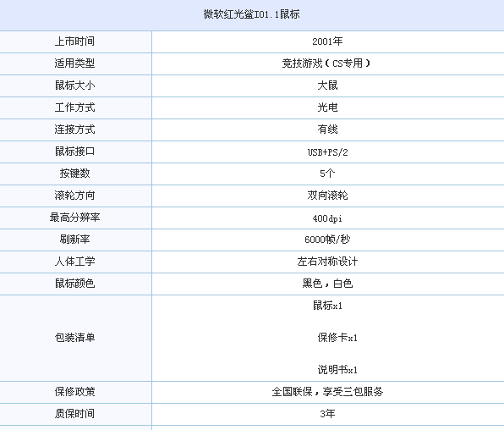Select the 最高分辨率 row label
The width and height of the screenshot is (504, 430).
coord(75,218)
